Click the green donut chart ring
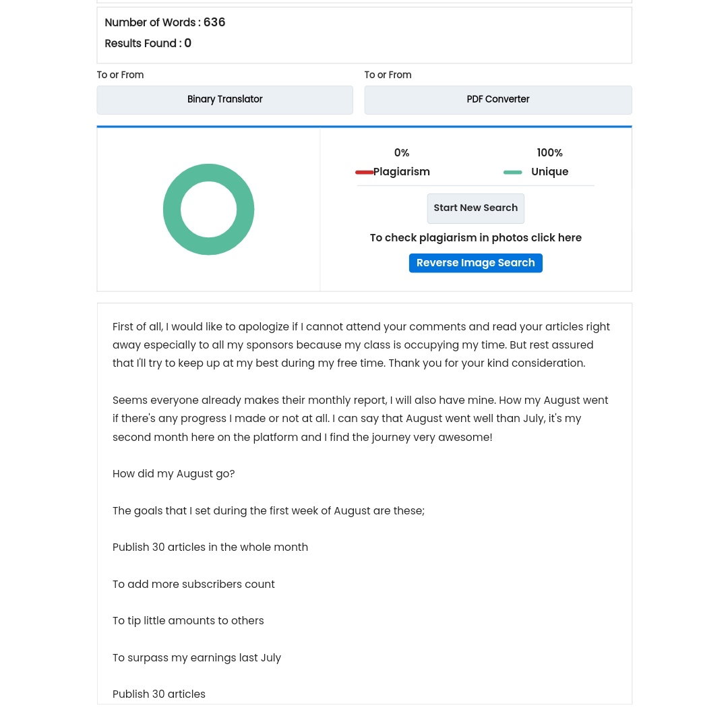The image size is (728, 716). pyautogui.click(x=171, y=210)
